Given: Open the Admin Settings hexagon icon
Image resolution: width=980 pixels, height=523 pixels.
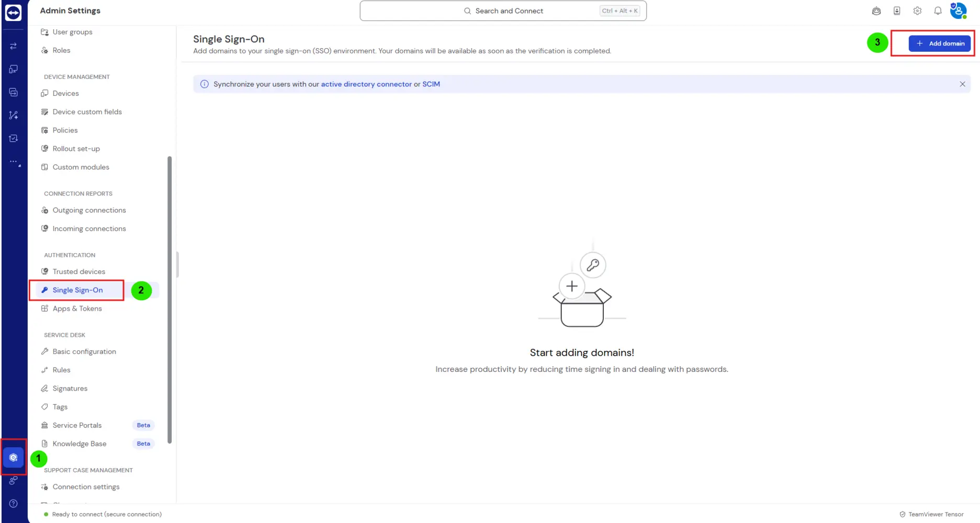Looking at the screenshot, I should (14, 458).
